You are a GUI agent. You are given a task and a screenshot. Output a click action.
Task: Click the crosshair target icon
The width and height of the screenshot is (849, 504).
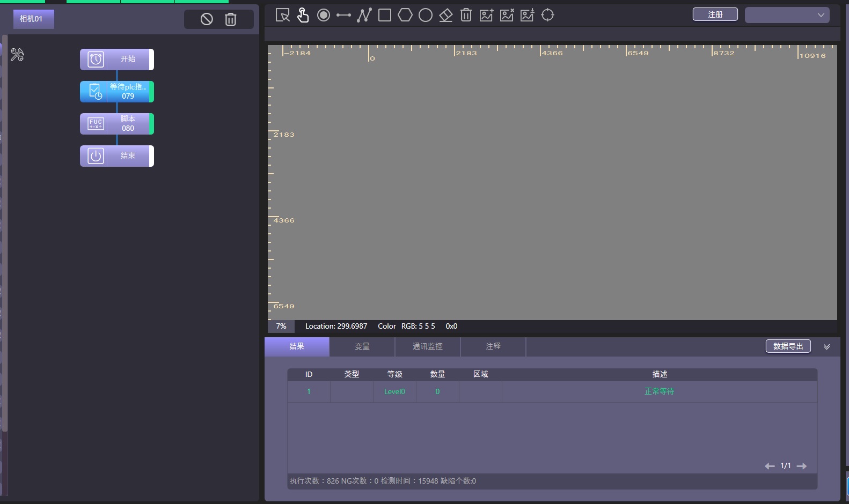(x=548, y=15)
